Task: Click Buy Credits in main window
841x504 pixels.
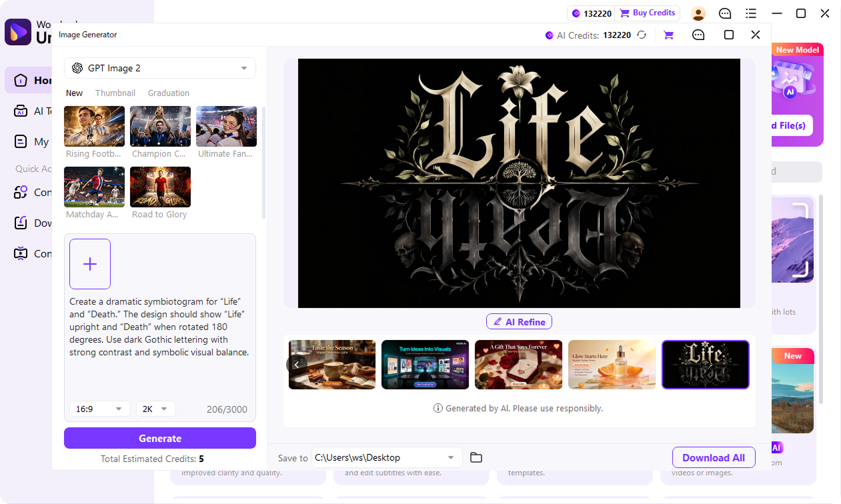Action: [647, 13]
